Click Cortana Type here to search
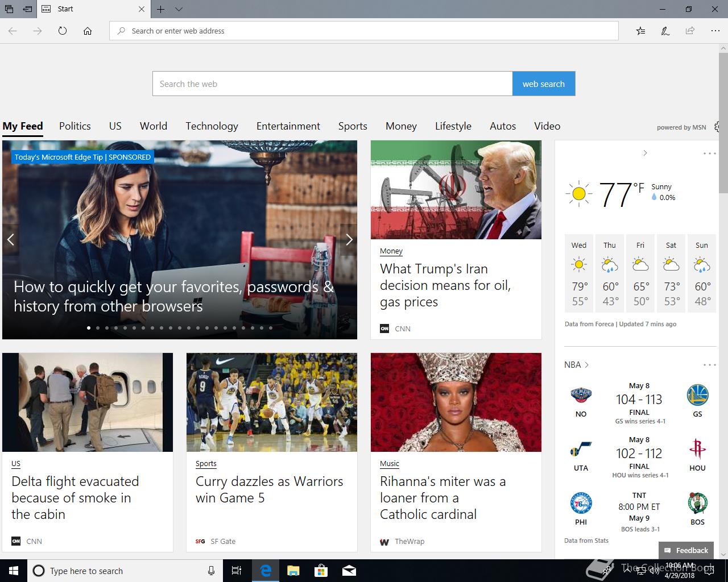 click(x=125, y=571)
